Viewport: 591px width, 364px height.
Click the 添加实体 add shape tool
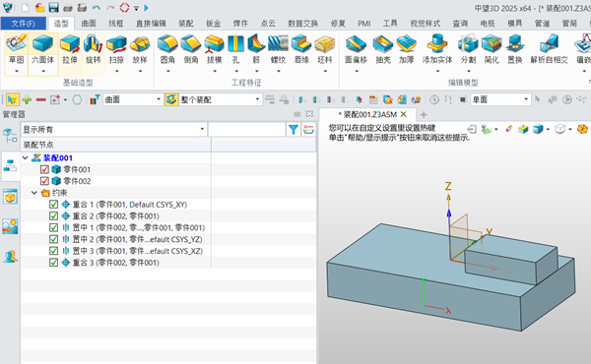pyautogui.click(x=437, y=49)
